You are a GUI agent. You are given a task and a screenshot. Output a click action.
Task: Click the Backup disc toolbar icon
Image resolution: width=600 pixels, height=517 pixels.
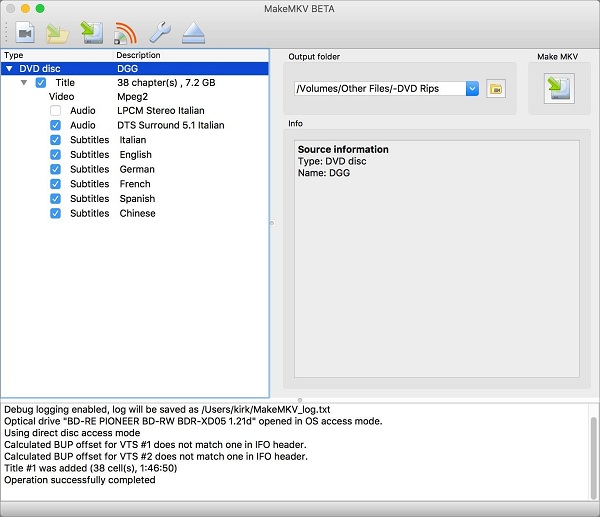(92, 32)
